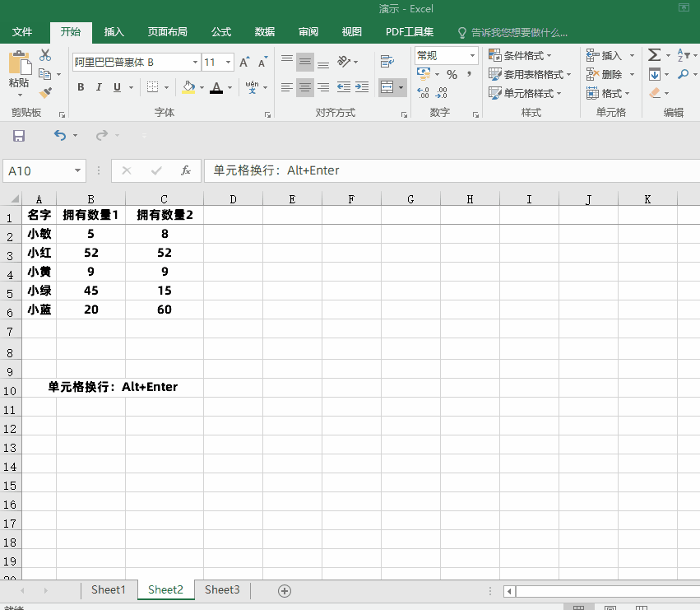Click the Clear eraser icon
Image resolution: width=700 pixels, height=610 pixels.
[x=655, y=93]
